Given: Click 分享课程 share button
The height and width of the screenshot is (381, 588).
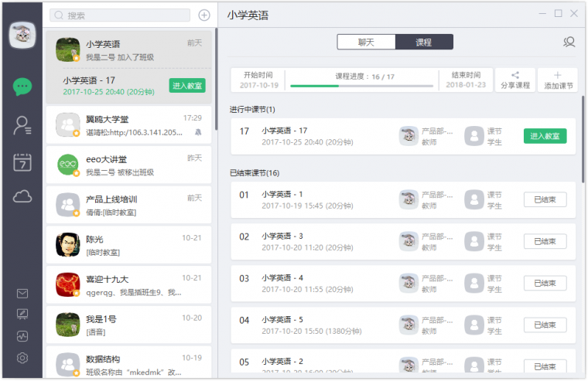Looking at the screenshot, I should (516, 80).
